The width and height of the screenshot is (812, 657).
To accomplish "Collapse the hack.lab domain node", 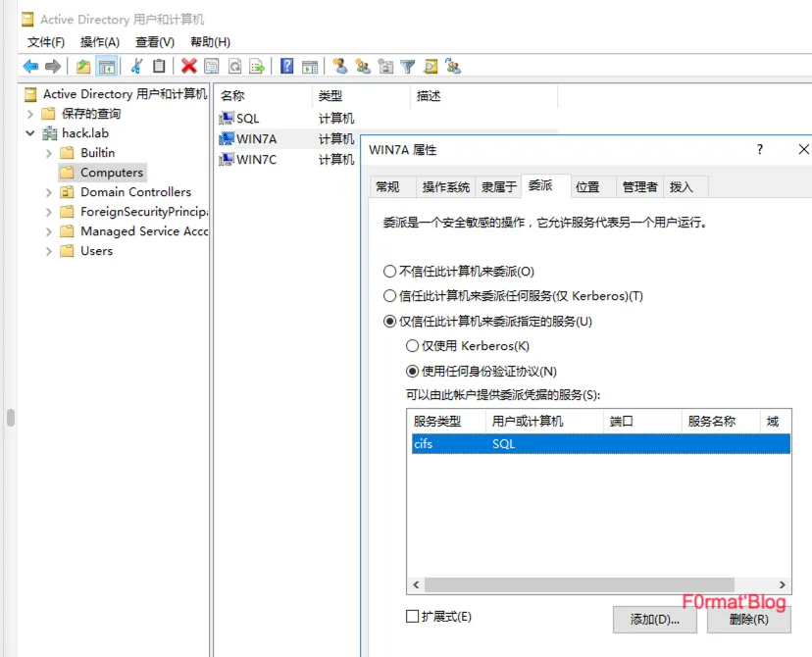I will (x=30, y=133).
